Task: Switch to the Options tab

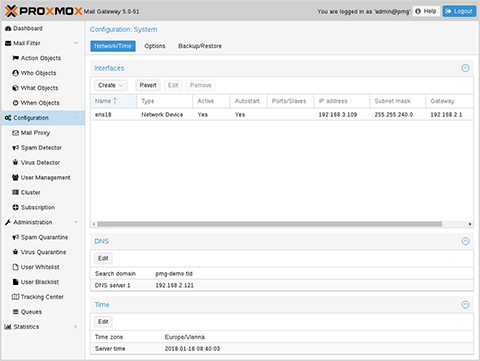Action: pos(155,46)
